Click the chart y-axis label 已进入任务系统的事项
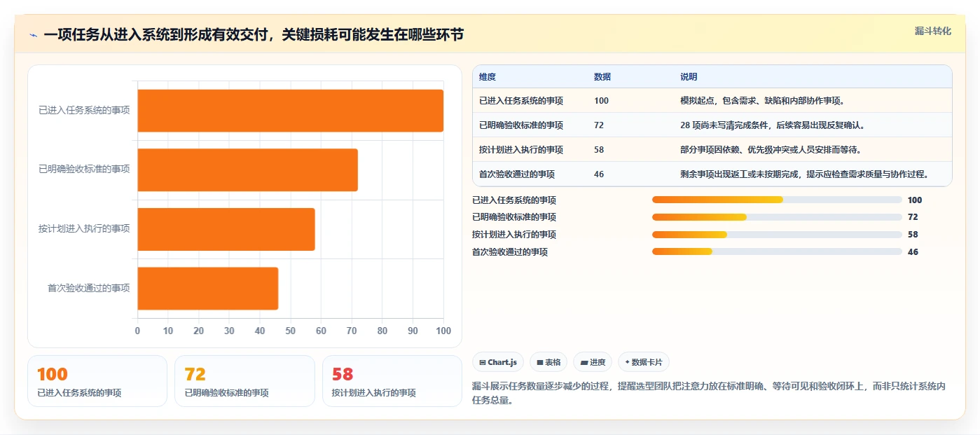 (x=84, y=111)
